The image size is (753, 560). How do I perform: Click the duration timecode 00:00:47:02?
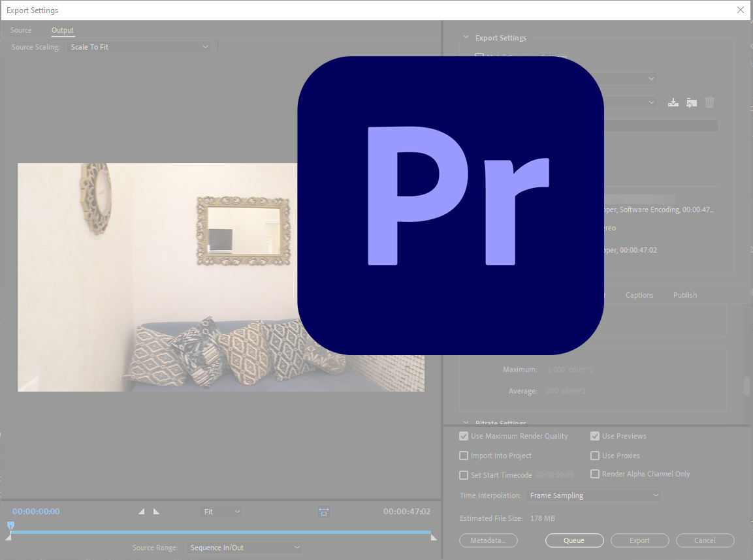click(x=407, y=512)
